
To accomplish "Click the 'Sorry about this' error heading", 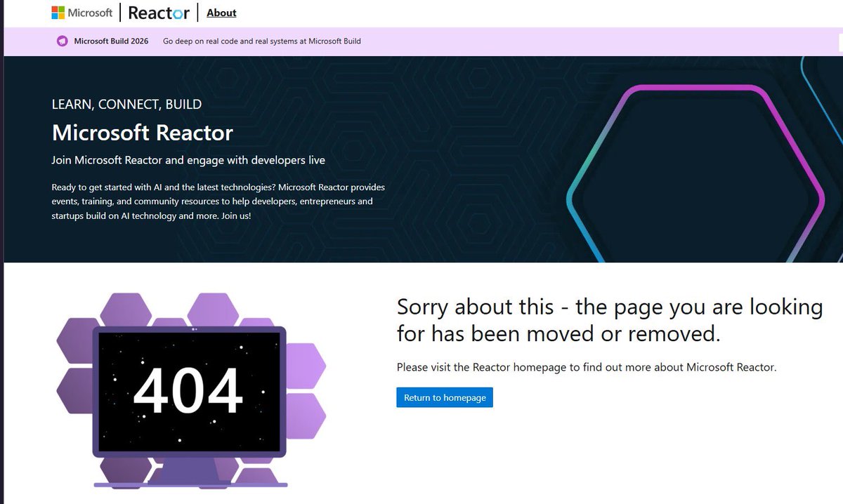I will (x=610, y=320).
